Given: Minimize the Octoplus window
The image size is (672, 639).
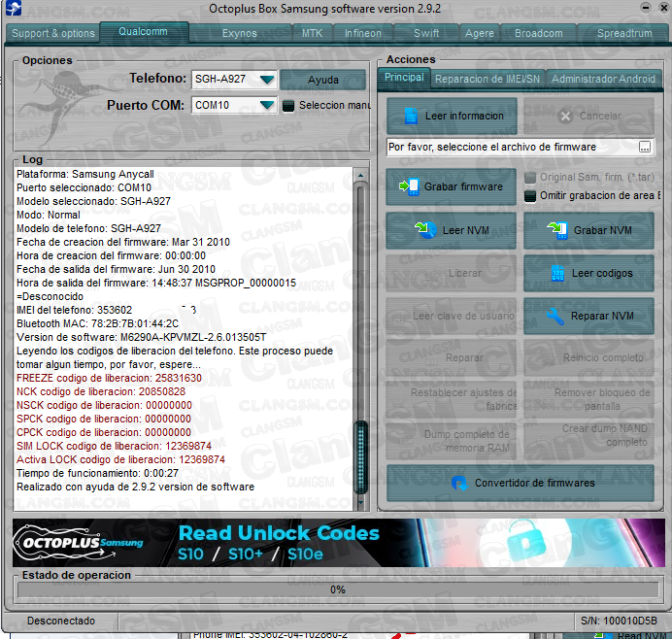Looking at the screenshot, I should coord(645,8).
